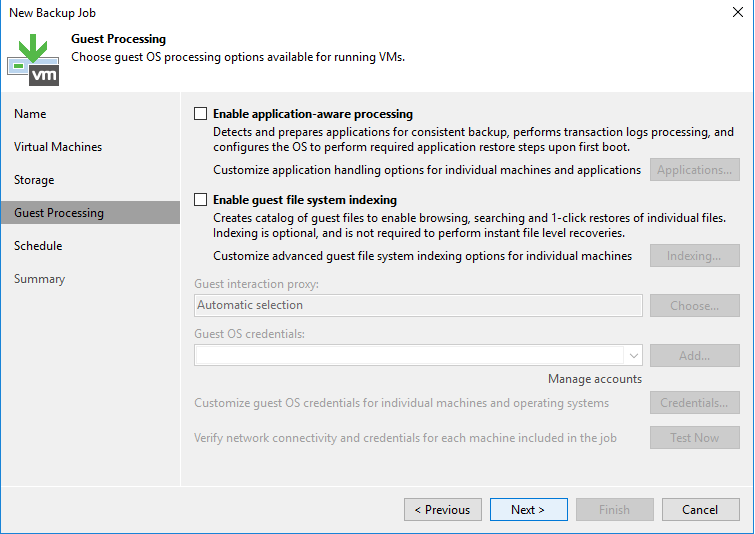Click the VM backup wizard icon
This screenshot has height=534, width=755.
33,60
